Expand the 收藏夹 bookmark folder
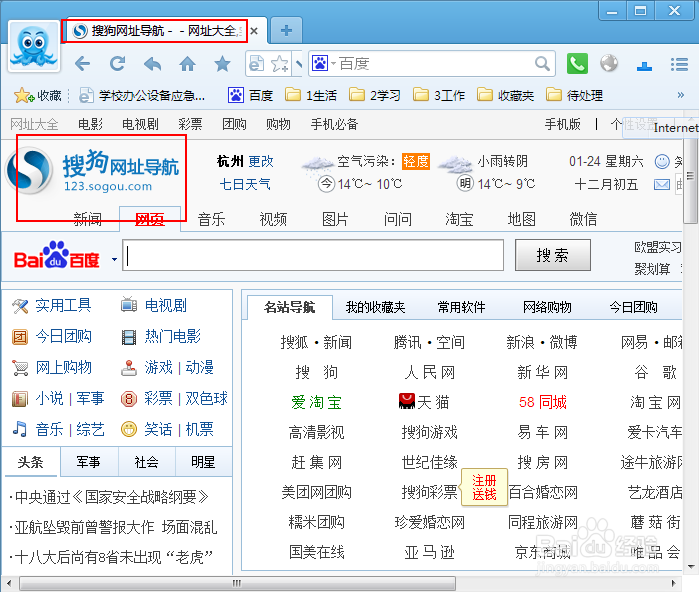This screenshot has width=699, height=592. pyautogui.click(x=506, y=95)
